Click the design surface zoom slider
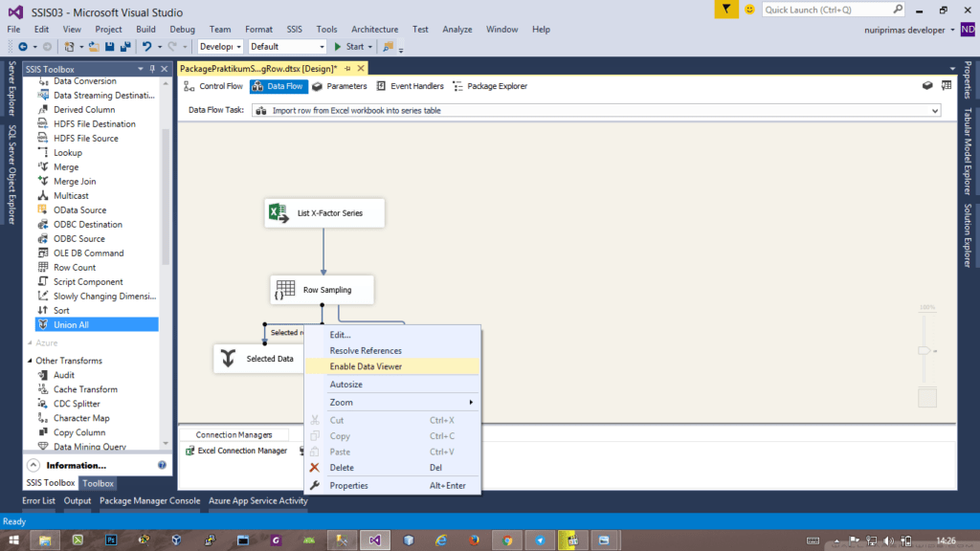The width and height of the screenshot is (980, 551). click(924, 351)
